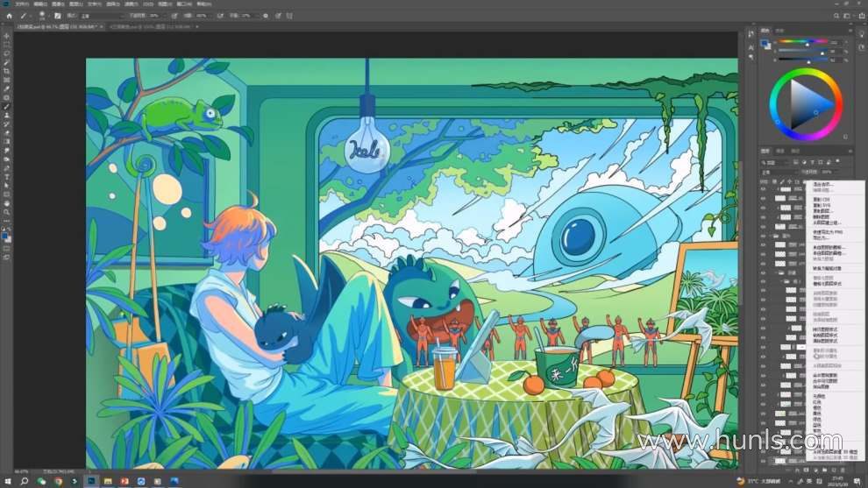Click the search icon at top right

(836, 15)
